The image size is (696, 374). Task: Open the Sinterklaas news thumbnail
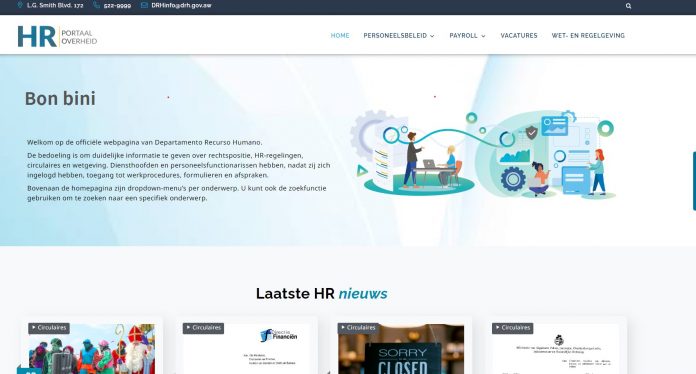click(92, 349)
